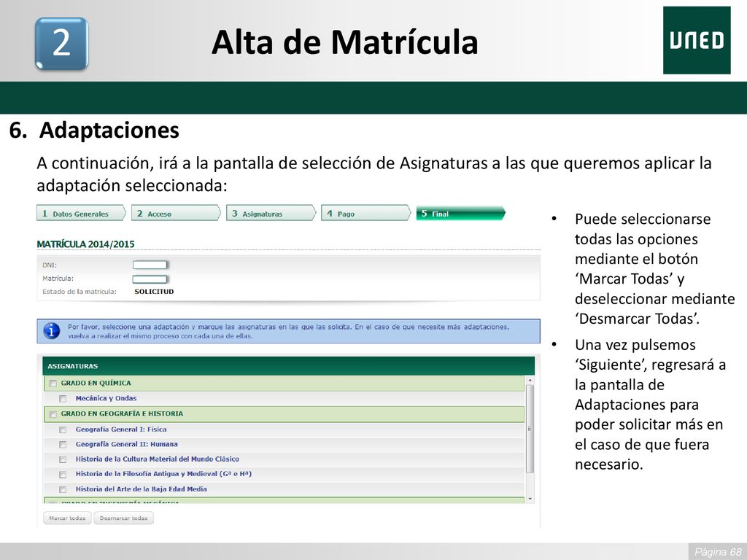Click the Marcar todas button
Viewport: 747px width, 560px height.
point(67,518)
